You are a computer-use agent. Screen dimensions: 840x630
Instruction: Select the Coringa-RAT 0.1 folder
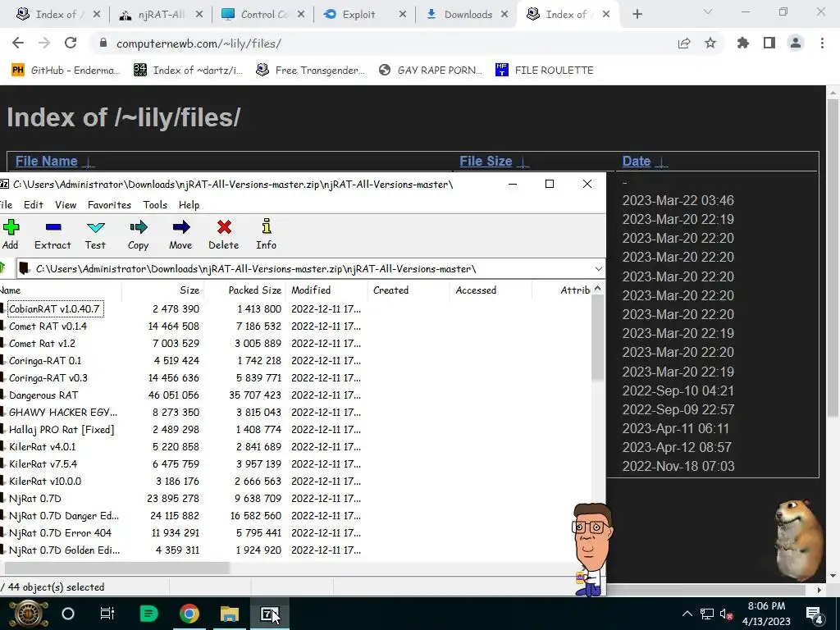[x=45, y=361]
